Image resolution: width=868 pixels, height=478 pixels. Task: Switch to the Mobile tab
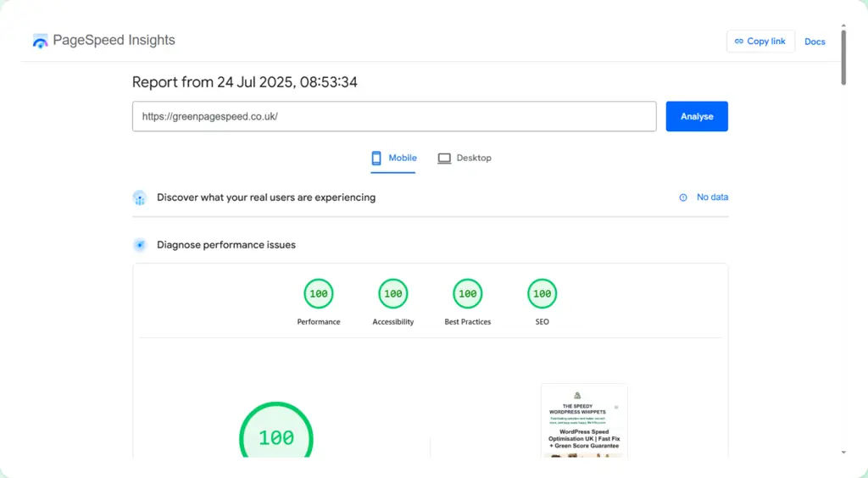[393, 158]
